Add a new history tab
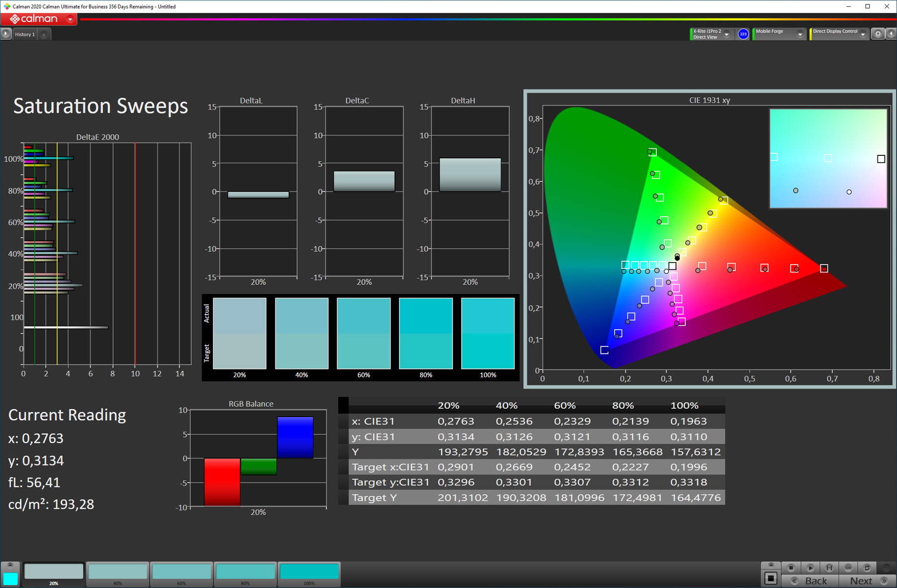Viewport: 897px width, 588px height. (x=44, y=34)
